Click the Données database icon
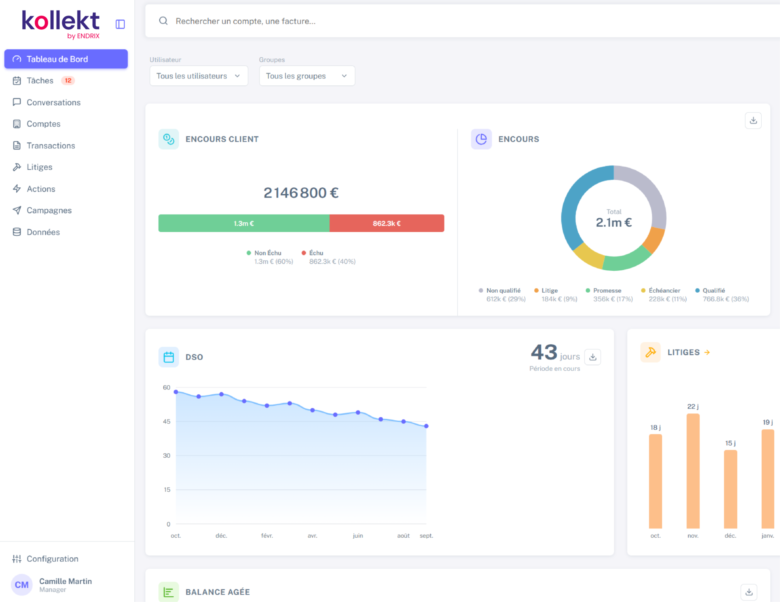The height and width of the screenshot is (602, 780). click(17, 232)
